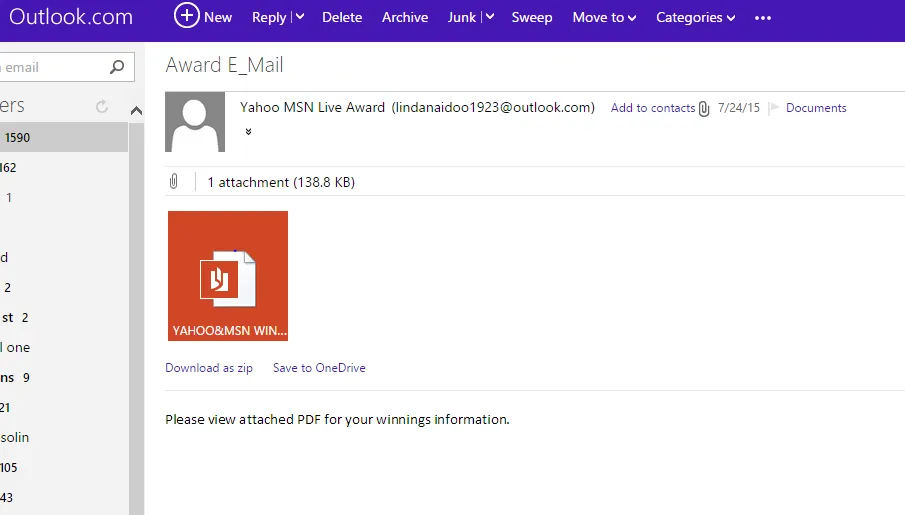This screenshot has height=515, width=905.
Task: Click the paperclip icon beside the date
Action: 704,108
